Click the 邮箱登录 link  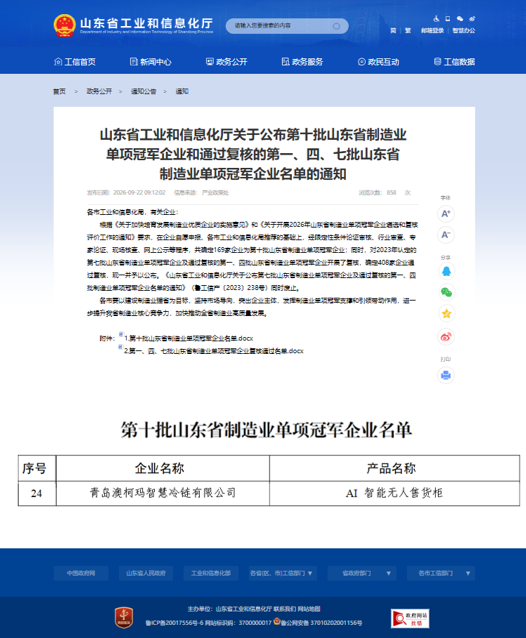coord(432,31)
